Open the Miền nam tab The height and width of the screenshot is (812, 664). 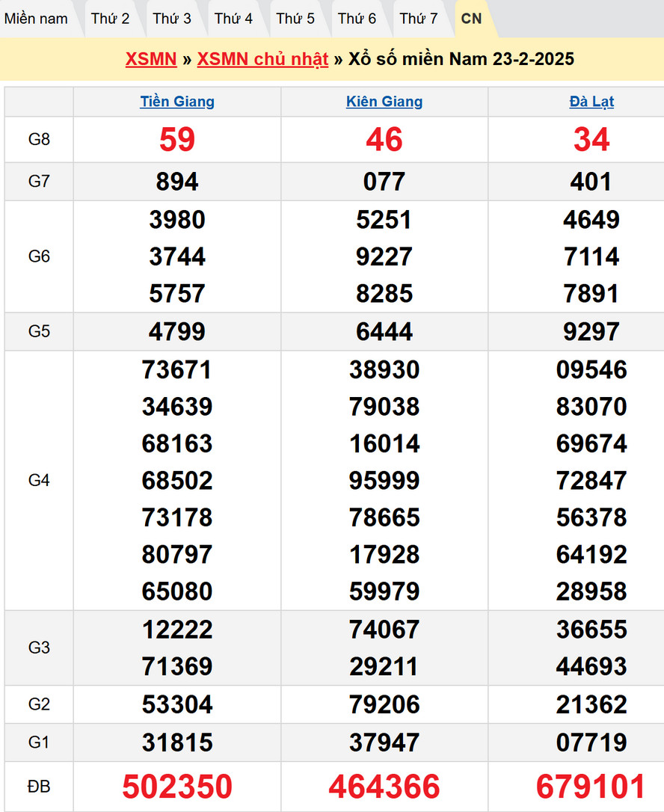pyautogui.click(x=36, y=19)
